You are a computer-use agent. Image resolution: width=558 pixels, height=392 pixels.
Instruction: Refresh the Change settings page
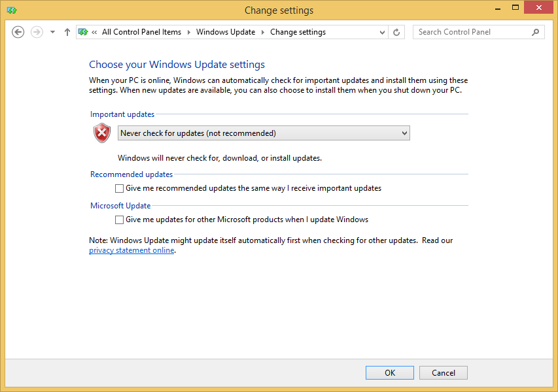[x=396, y=33]
